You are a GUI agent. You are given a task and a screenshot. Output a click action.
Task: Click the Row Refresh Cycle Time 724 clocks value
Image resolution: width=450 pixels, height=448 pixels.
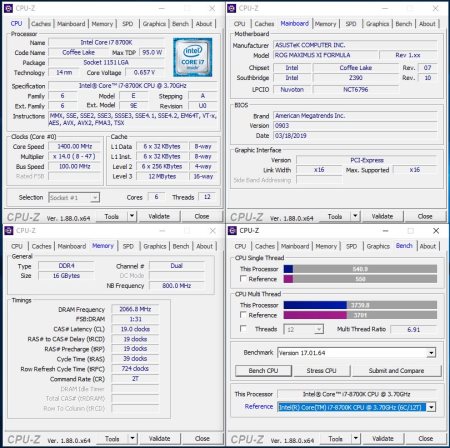(135, 369)
